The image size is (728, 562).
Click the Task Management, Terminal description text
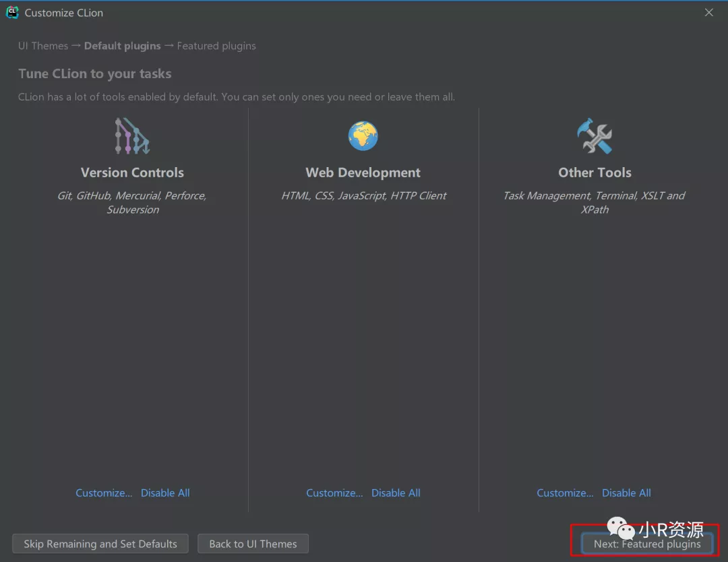click(595, 202)
